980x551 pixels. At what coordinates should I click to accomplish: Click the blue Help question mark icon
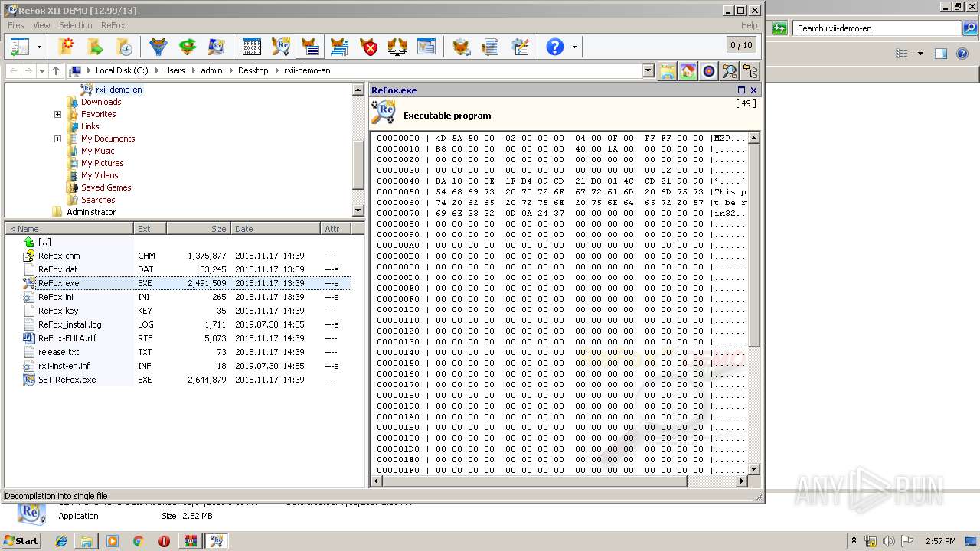554,47
